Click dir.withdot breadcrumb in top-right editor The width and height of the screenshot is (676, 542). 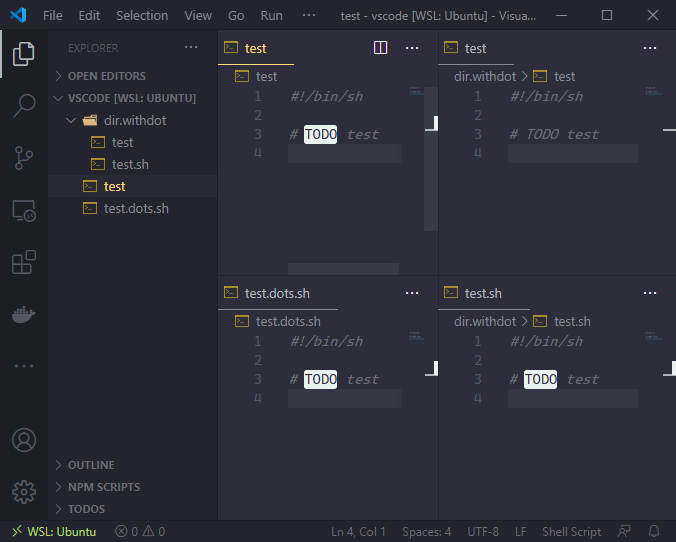(485, 76)
